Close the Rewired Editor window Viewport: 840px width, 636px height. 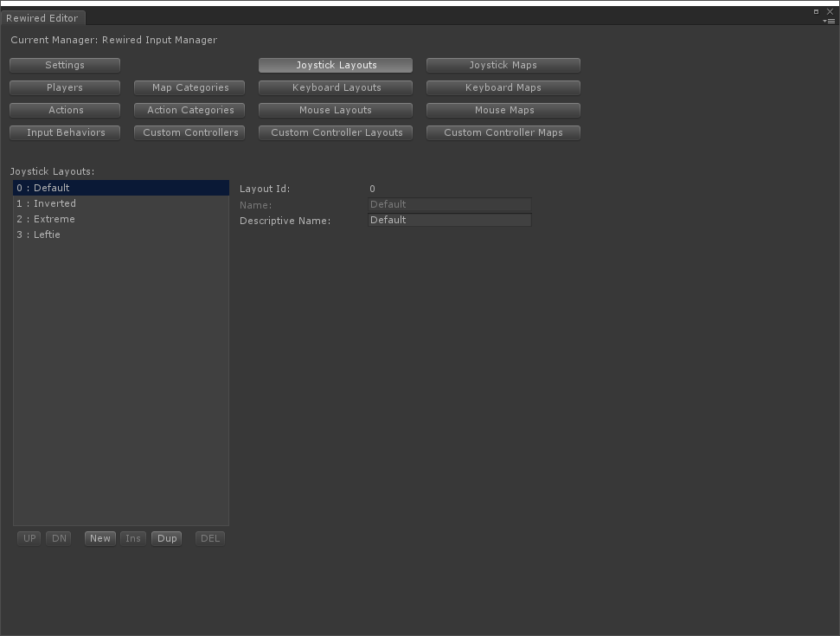tap(830, 11)
